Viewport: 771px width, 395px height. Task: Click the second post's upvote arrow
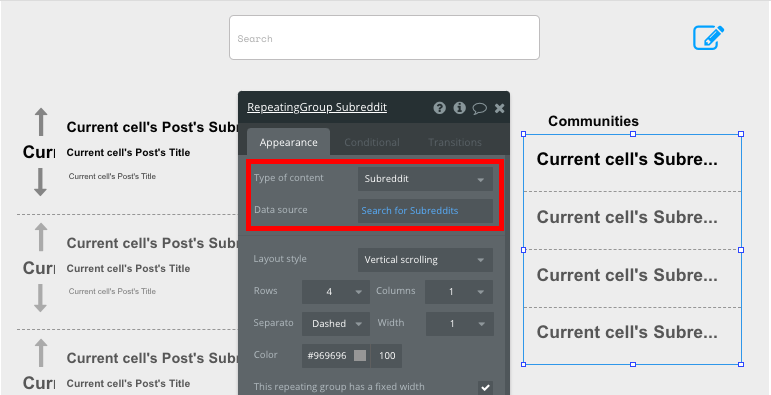(x=41, y=238)
